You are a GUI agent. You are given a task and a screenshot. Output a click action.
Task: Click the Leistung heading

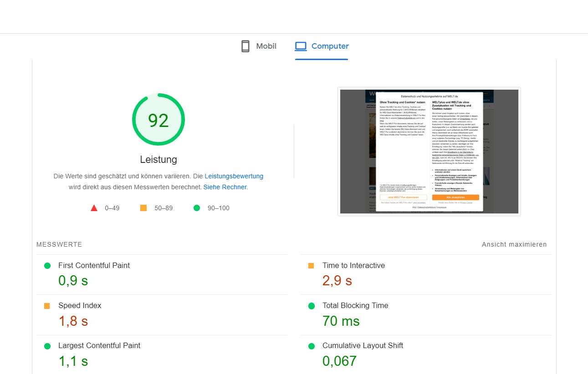click(x=159, y=160)
